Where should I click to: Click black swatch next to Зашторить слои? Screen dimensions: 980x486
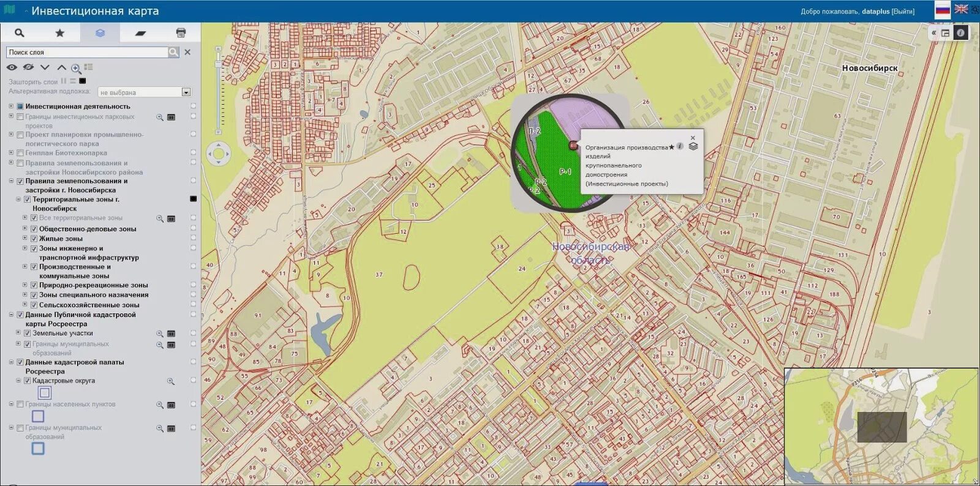[x=82, y=81]
